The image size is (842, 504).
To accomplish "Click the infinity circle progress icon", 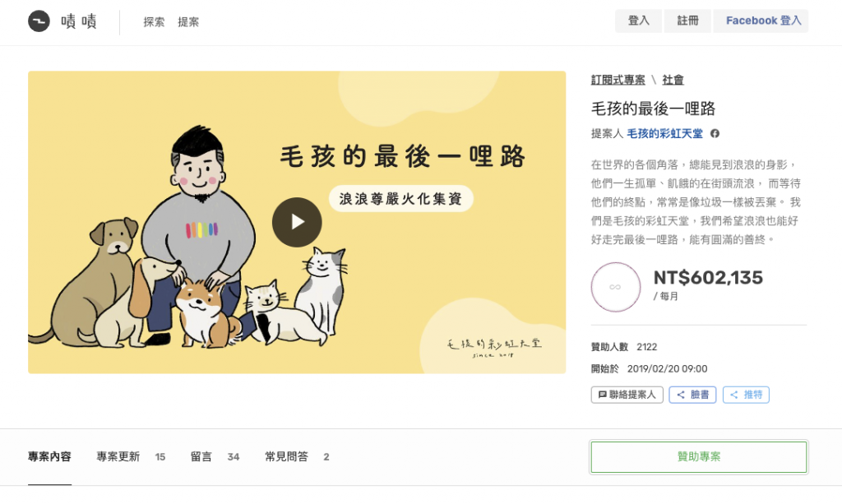I will pyautogui.click(x=615, y=287).
